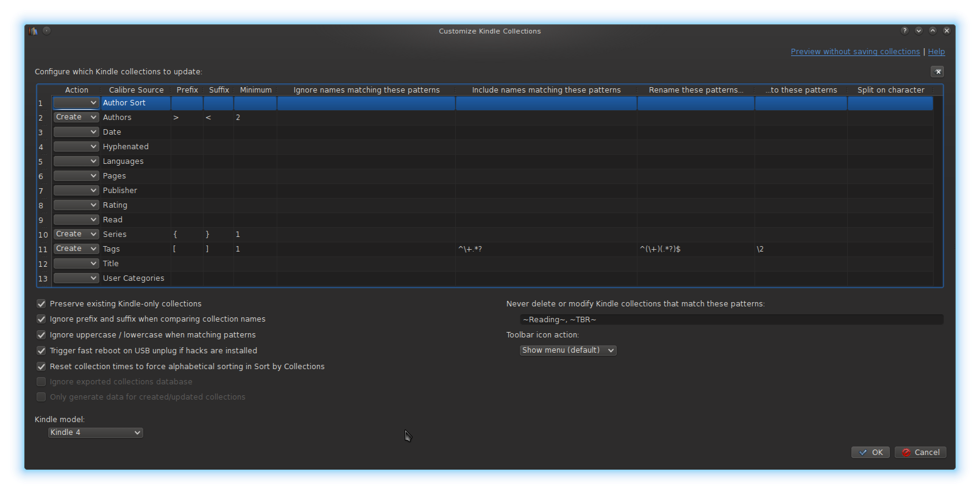Click the Cancel button
This screenshot has width=980, height=494.
click(921, 453)
